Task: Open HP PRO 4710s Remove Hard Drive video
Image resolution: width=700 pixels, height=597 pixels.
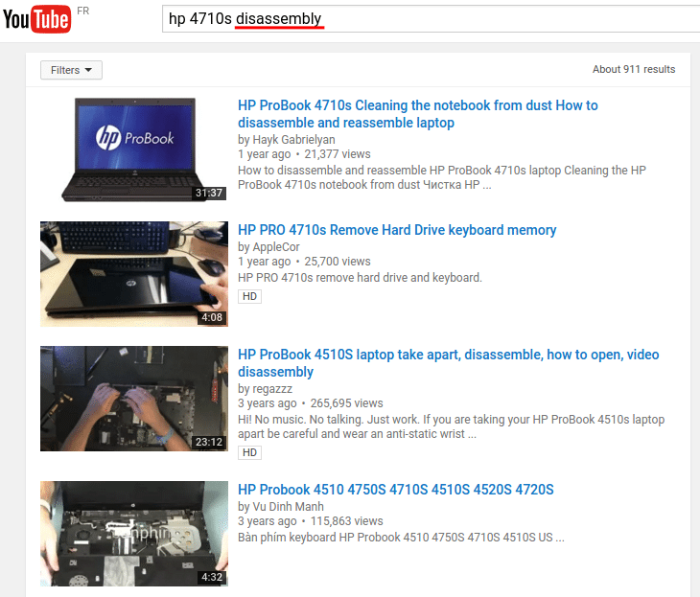Action: pos(397,230)
